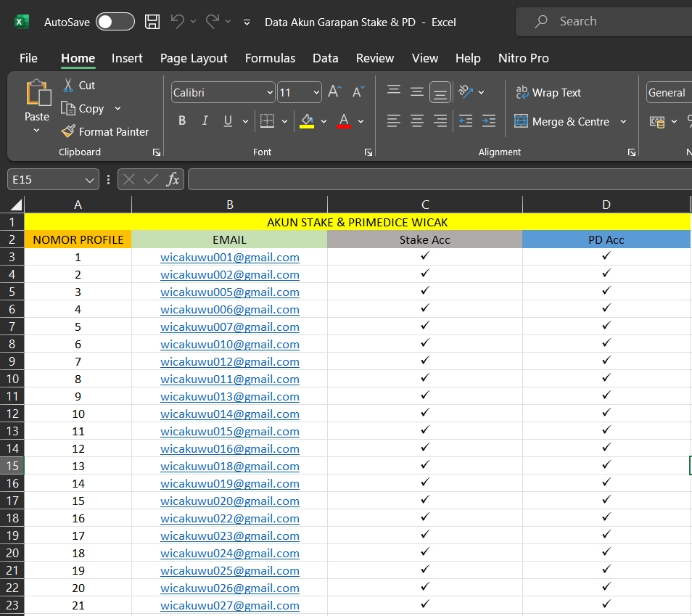Click Wrap Text button

tap(548, 92)
